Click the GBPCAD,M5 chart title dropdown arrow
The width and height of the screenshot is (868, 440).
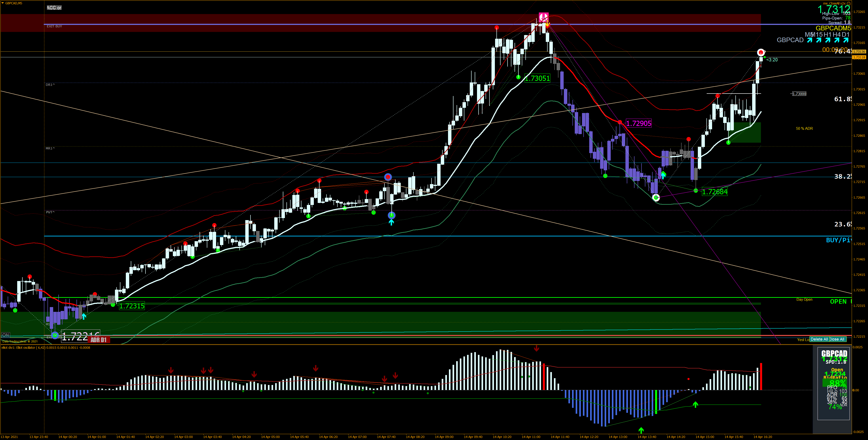3,3
